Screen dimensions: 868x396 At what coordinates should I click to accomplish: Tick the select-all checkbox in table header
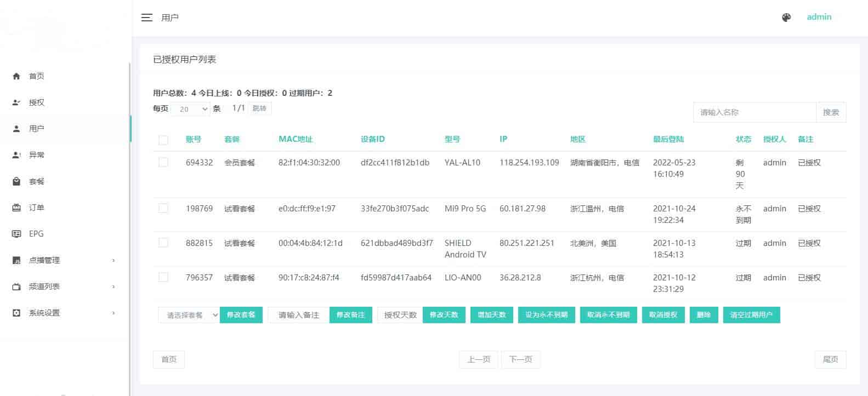pyautogui.click(x=163, y=140)
